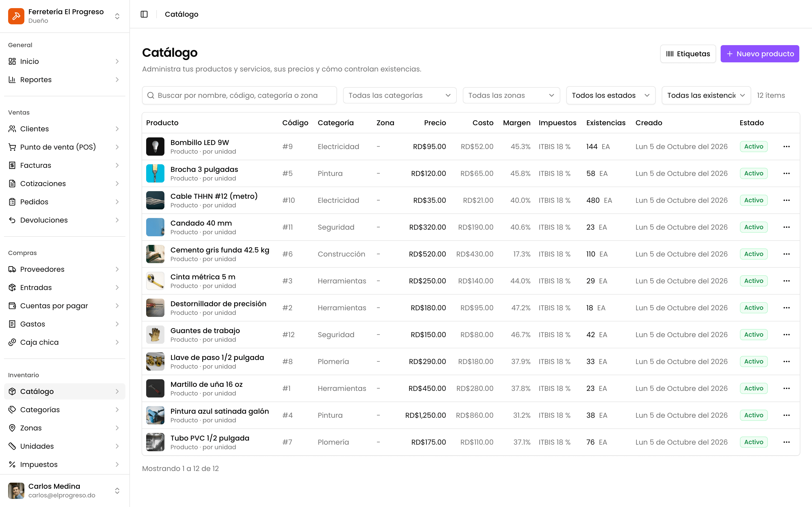The width and height of the screenshot is (812, 507).
Task: Open the Zonas map pin icon
Action: point(12,428)
